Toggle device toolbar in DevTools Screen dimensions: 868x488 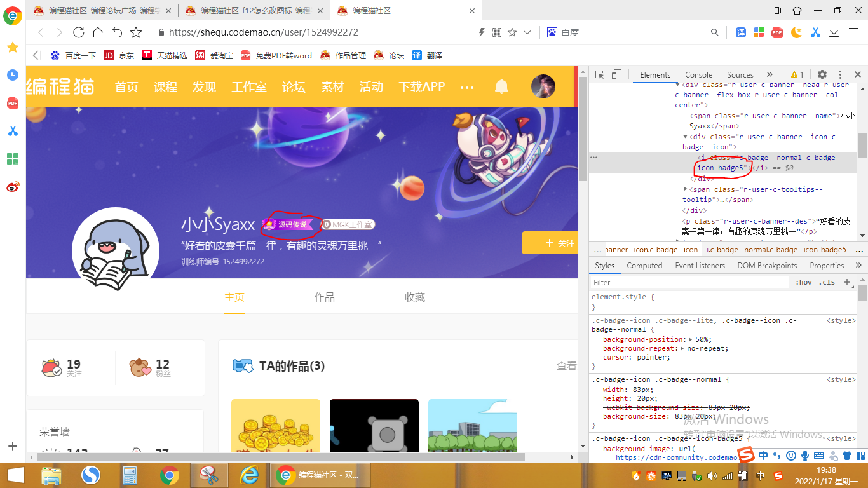pos(616,74)
